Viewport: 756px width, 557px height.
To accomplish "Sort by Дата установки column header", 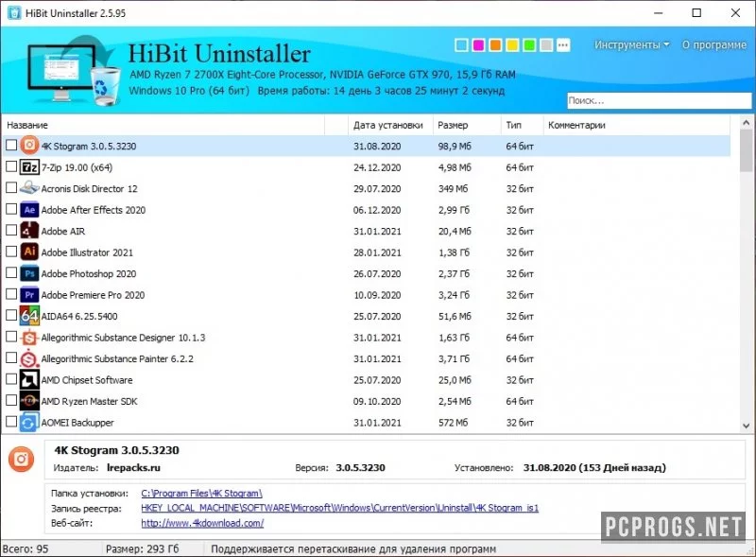I will pos(390,125).
